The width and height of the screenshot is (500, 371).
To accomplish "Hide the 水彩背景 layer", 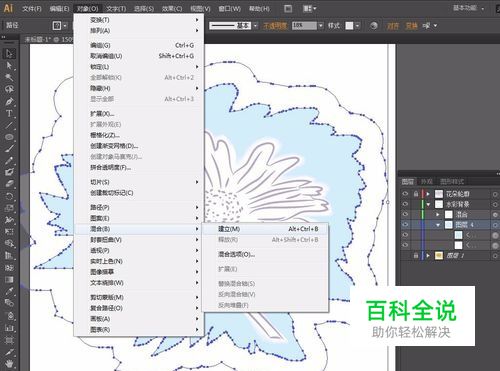I will pos(405,204).
